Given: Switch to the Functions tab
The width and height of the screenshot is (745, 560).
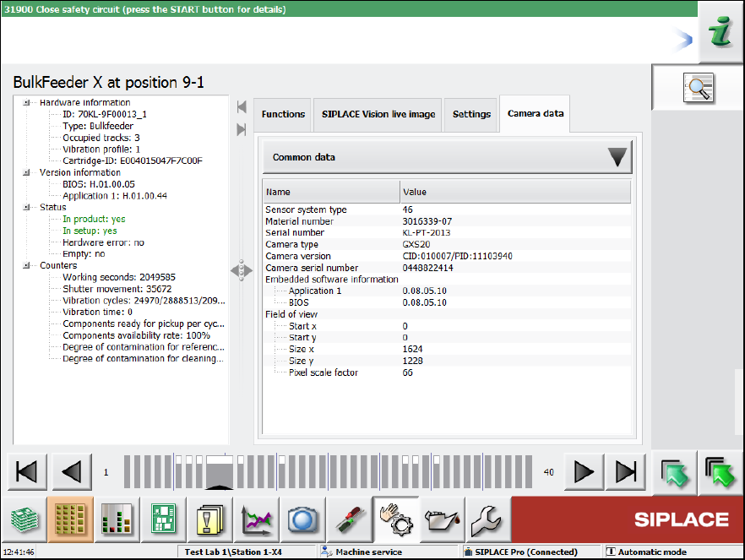Looking at the screenshot, I should coord(283,115).
